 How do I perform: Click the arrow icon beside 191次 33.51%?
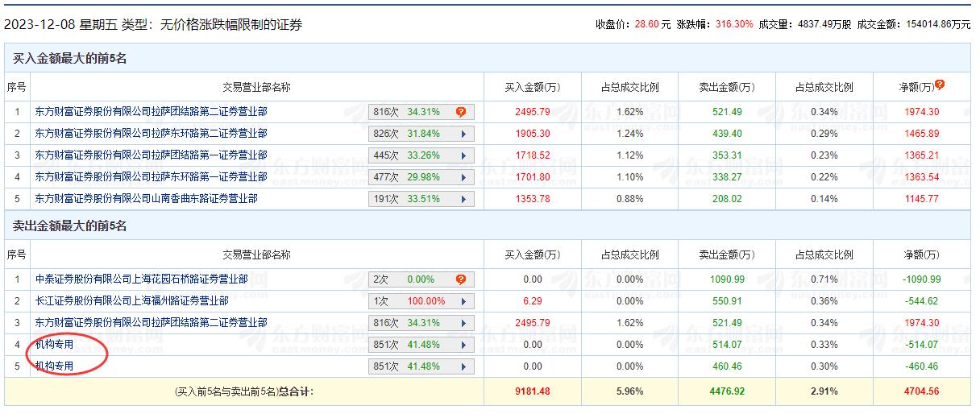coord(463,199)
